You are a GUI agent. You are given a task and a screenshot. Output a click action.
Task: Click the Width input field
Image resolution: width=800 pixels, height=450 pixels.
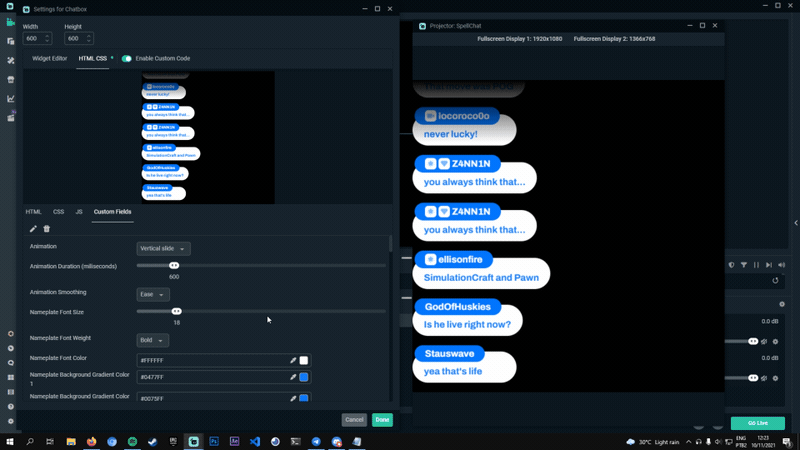(x=37, y=38)
